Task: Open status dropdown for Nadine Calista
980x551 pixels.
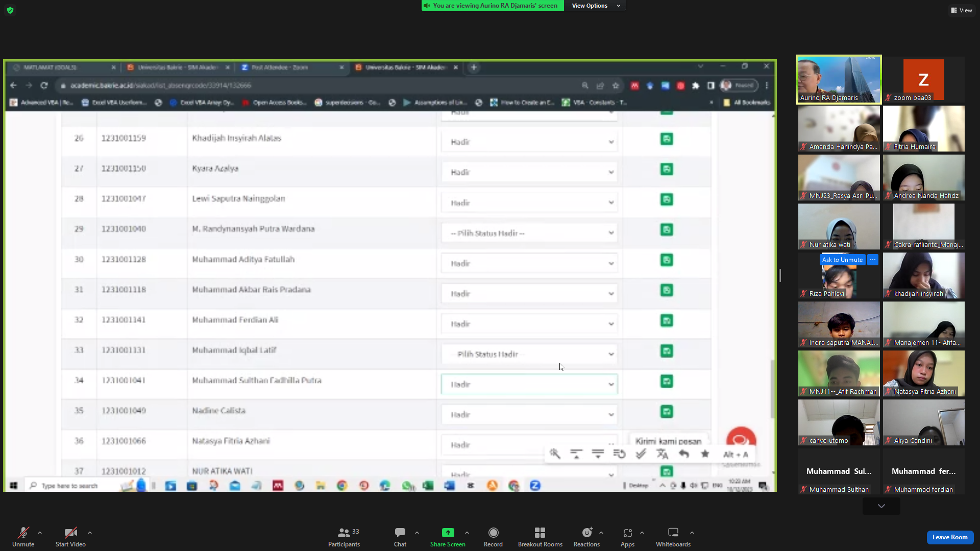Action: point(529,414)
